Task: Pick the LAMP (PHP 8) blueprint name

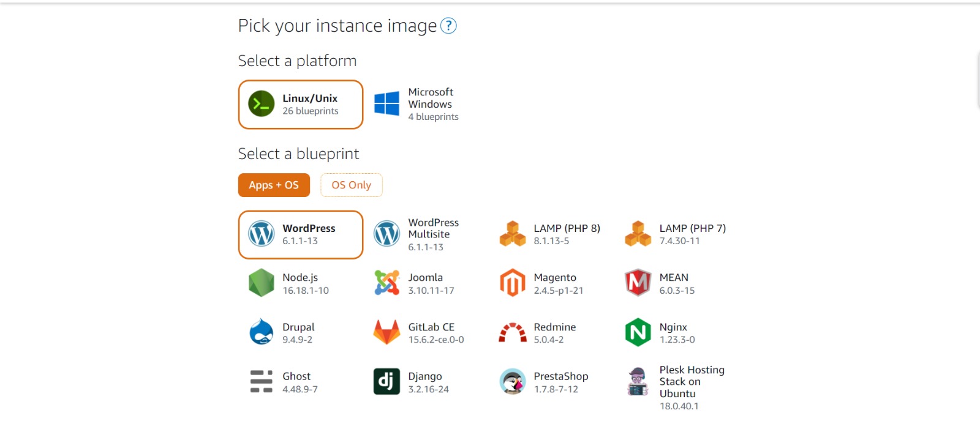Action: [x=567, y=228]
